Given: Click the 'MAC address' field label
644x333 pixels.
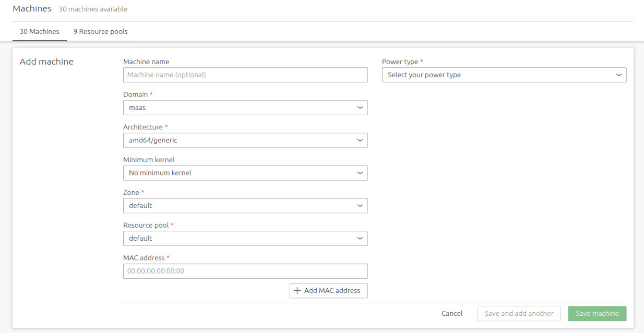Looking at the screenshot, I should [x=144, y=258].
